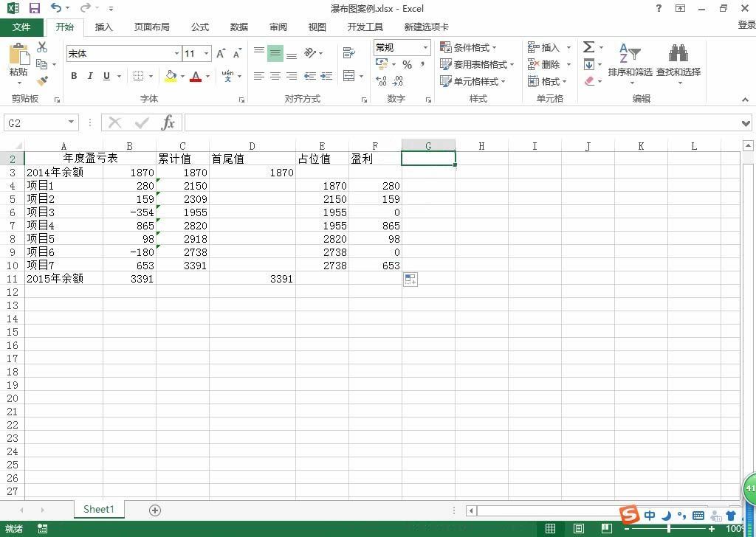This screenshot has width=756, height=537.
Task: Apply comma style number format
Action: tap(422, 64)
